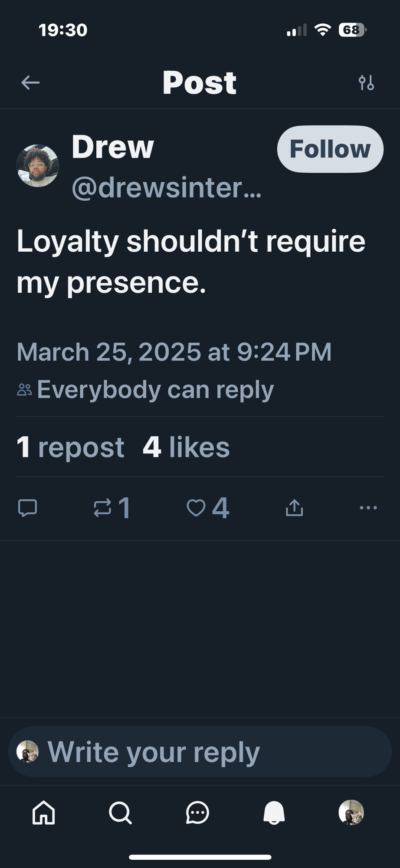Open the Chat messages tab
Image resolution: width=400 pixels, height=868 pixels.
[197, 812]
